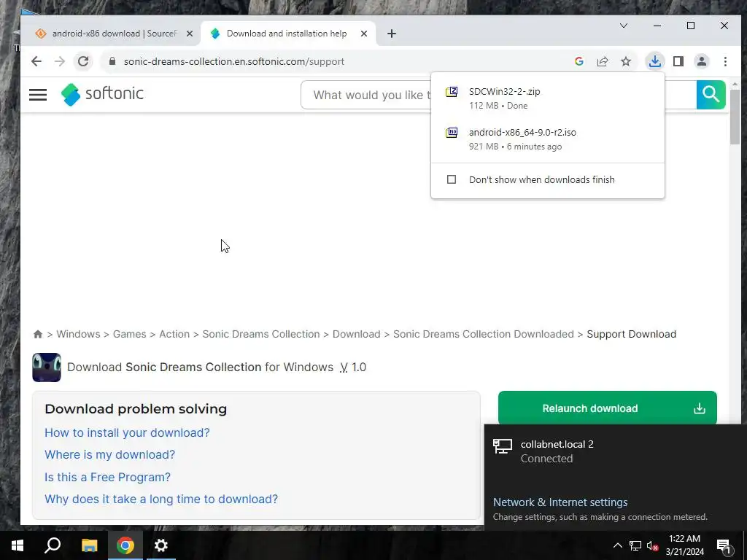Open the notification center icon

[x=724, y=545]
